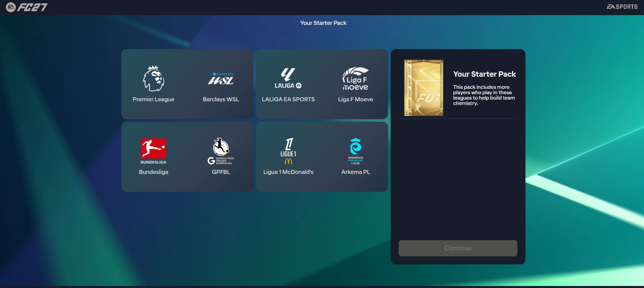Viewport: 644px width, 288px height.
Task: Click the LALIGA EA SPORTS label
Action: (288, 99)
